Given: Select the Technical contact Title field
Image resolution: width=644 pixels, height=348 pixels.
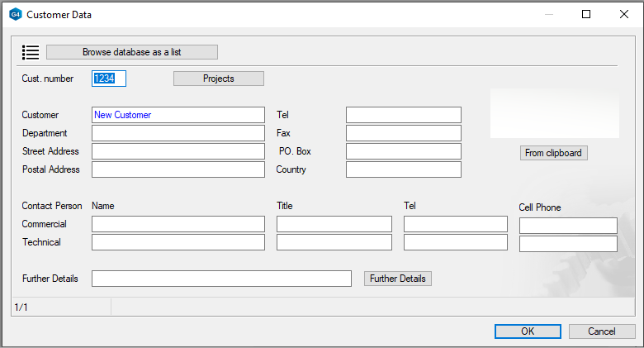Looking at the screenshot, I should [334, 242].
